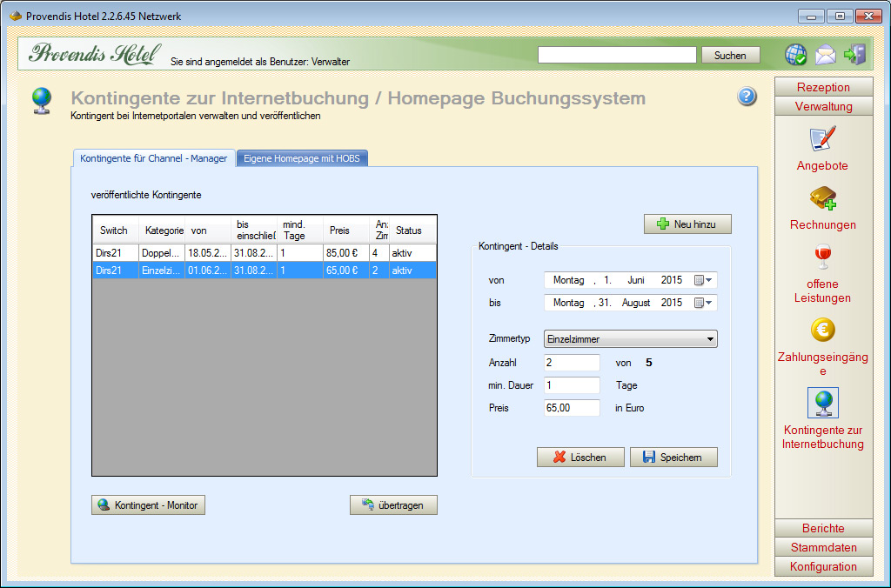Select Kontingente zur Internetbuchung sidebar icon
891x588 pixels.
822,404
